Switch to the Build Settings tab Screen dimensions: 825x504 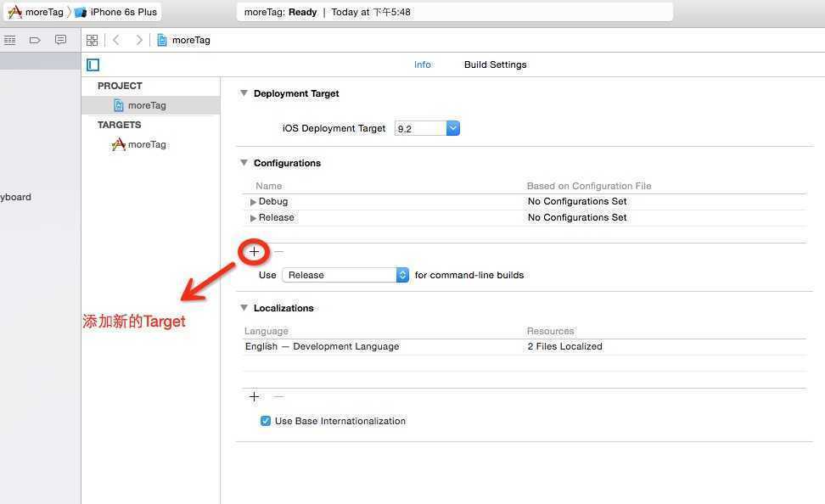click(495, 64)
